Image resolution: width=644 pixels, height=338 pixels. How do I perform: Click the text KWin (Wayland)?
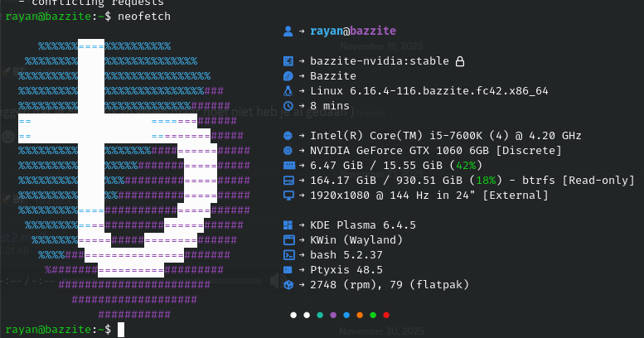click(x=356, y=240)
